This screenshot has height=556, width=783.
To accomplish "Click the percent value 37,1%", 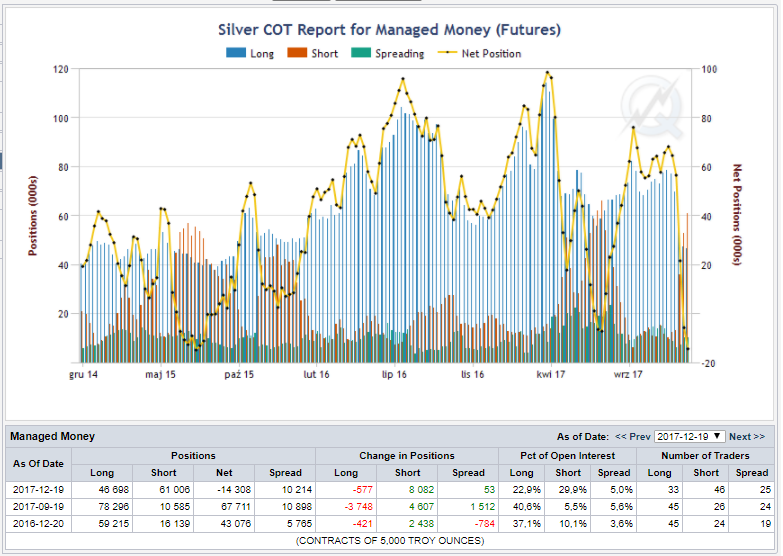I will [x=527, y=524].
